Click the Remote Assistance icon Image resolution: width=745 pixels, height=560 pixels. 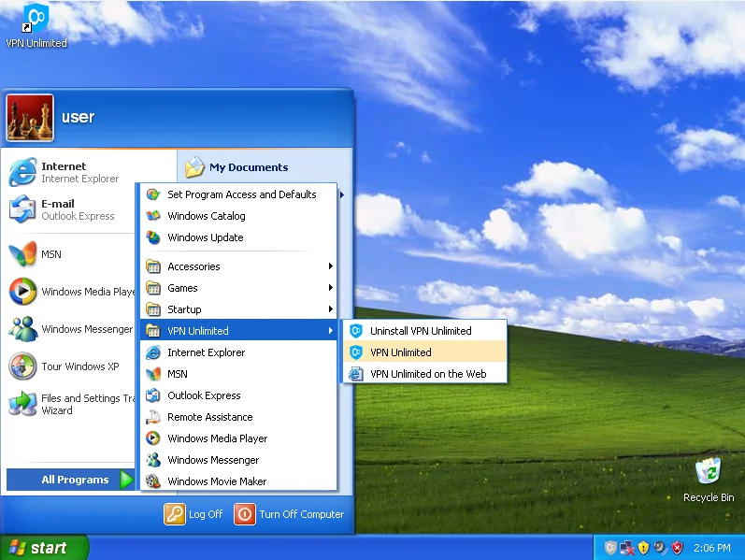153,417
